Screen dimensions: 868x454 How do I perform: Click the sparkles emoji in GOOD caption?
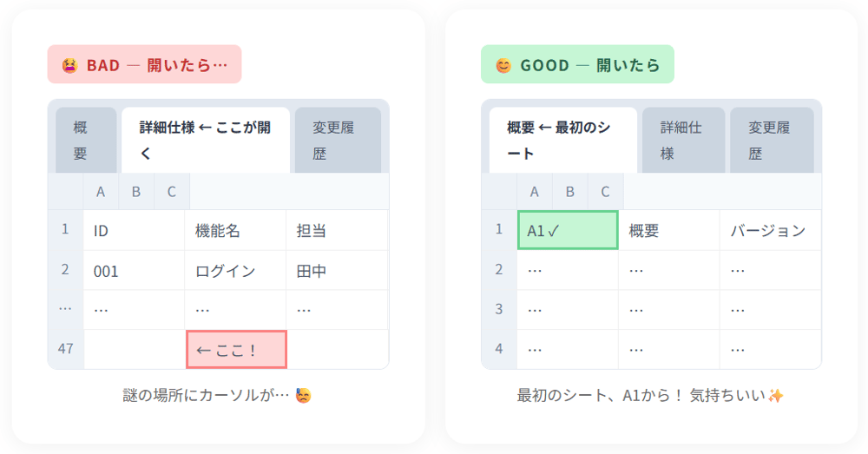pos(776,396)
